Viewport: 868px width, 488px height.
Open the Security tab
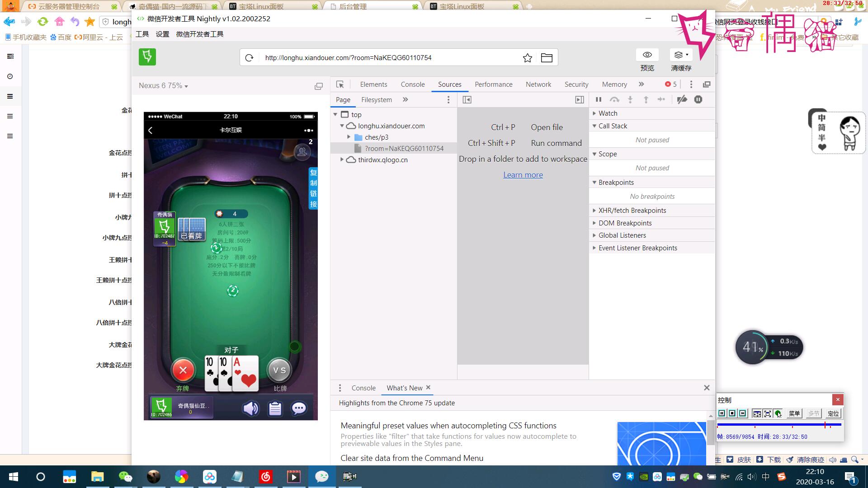click(x=576, y=84)
